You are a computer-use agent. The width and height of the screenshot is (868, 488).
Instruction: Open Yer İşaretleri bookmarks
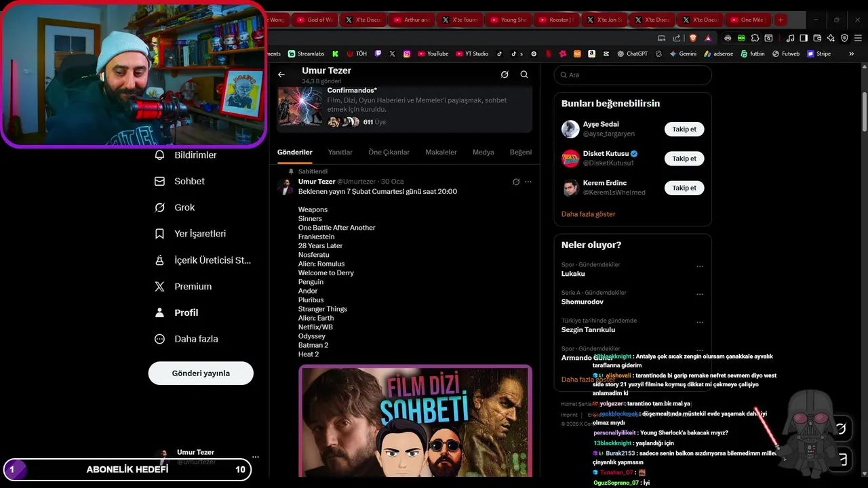click(191, 234)
